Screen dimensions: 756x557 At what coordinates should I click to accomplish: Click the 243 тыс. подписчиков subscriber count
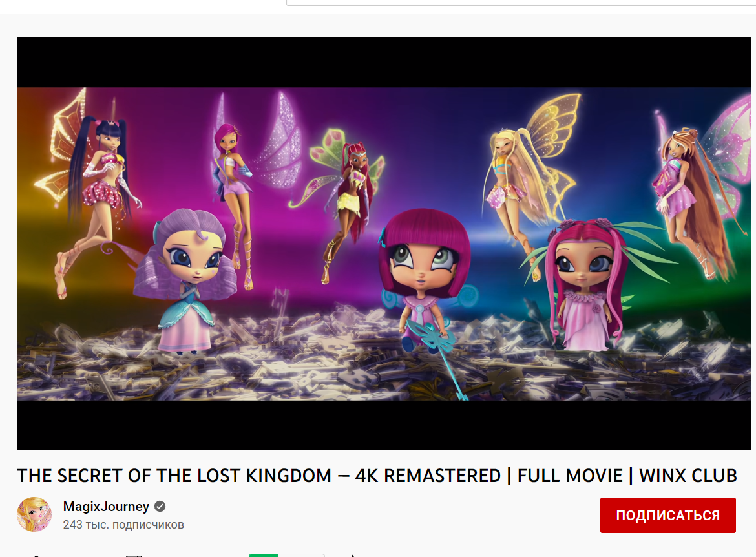[x=123, y=525]
